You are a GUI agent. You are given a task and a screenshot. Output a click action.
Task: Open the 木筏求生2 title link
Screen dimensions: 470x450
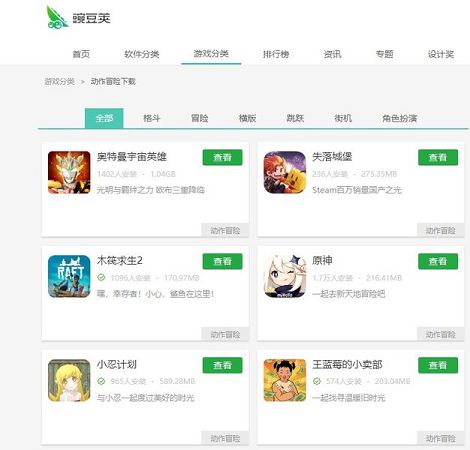tap(120, 260)
